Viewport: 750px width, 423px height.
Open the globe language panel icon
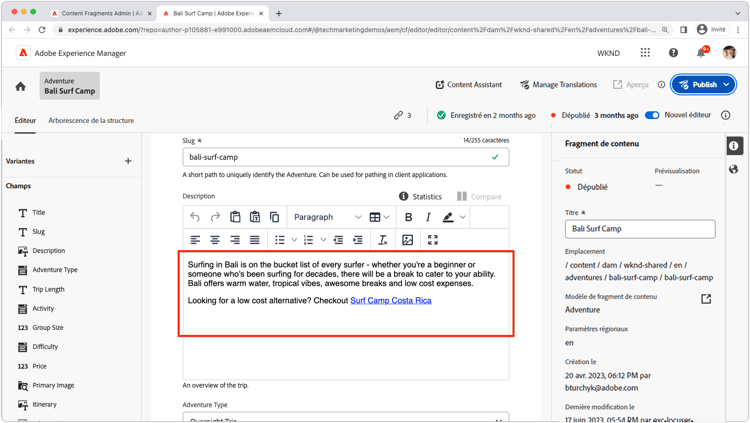click(x=733, y=169)
